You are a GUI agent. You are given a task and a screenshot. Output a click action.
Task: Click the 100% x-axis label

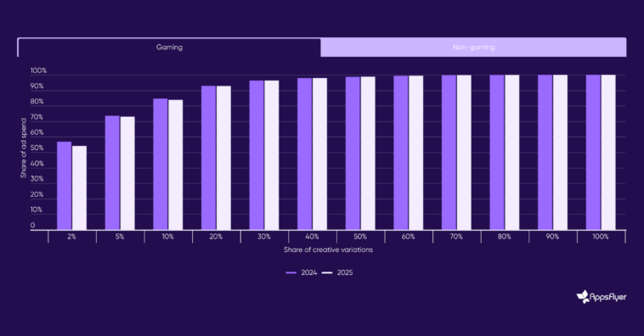tap(601, 237)
